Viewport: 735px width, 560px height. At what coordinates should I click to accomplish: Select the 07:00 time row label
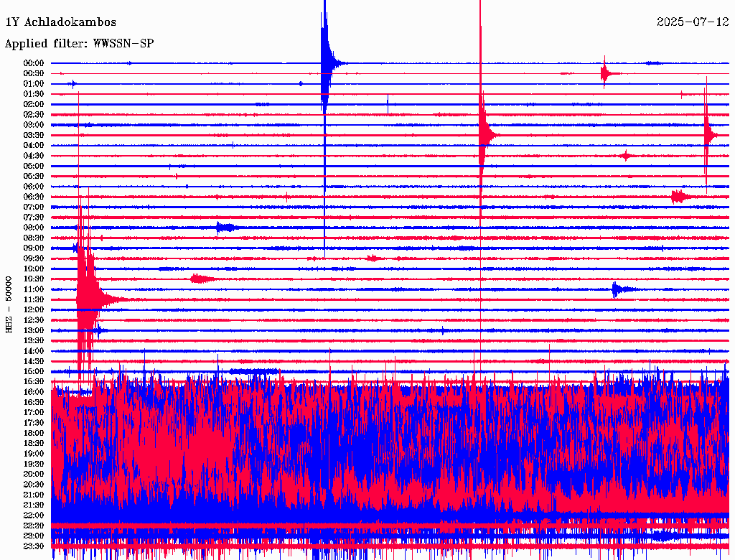tap(34, 207)
